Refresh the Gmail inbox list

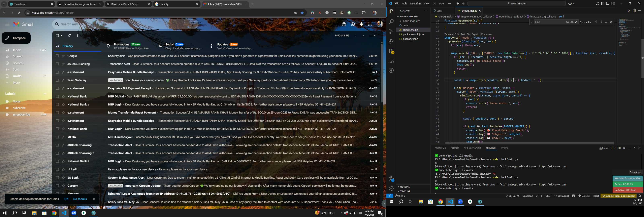coord(69,36)
